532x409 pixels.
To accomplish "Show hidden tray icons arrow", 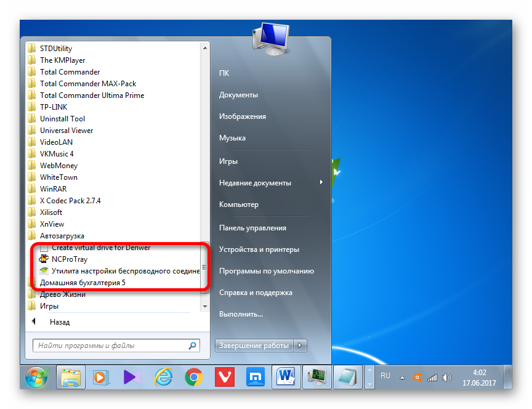I will [403, 378].
